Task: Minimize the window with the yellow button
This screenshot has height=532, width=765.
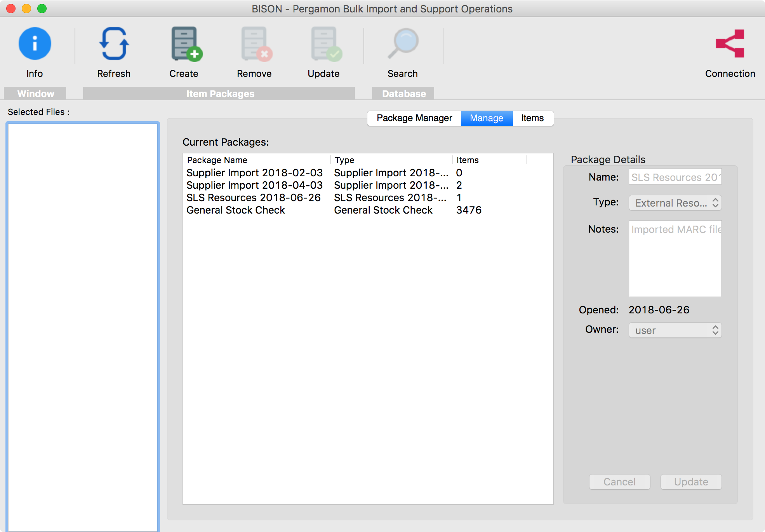Action: (26, 9)
